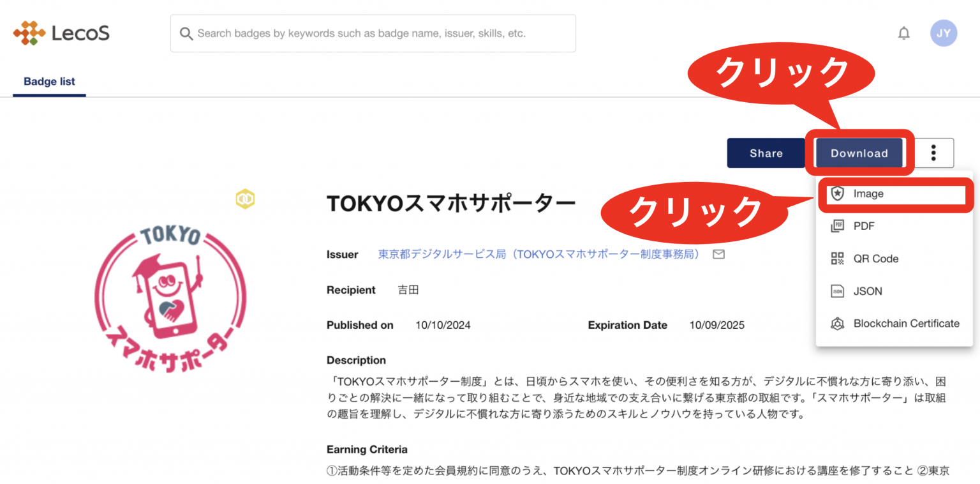Click the Share button
This screenshot has width=980, height=484.
(766, 153)
